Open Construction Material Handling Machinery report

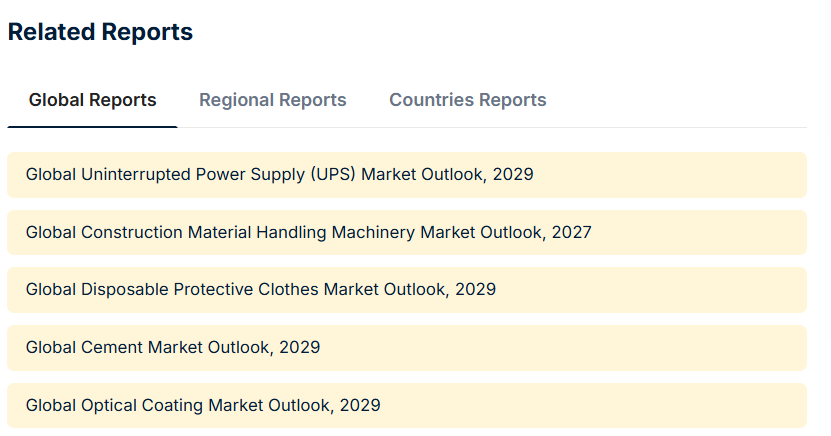308,233
